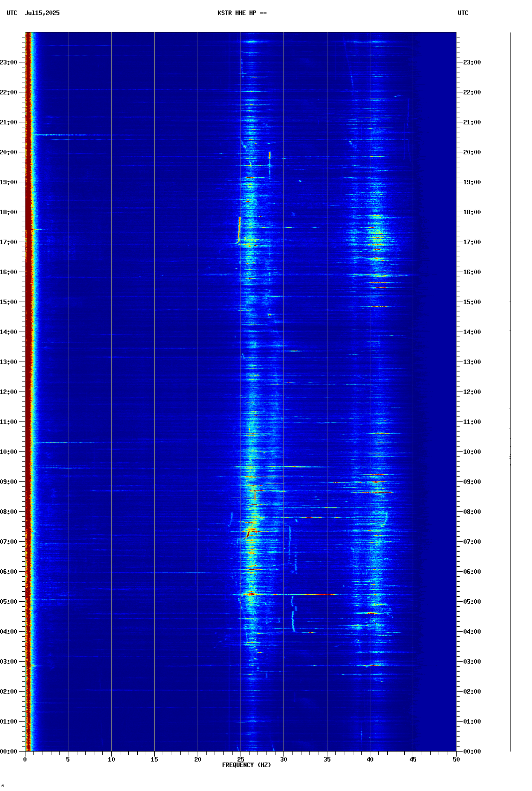Click the left axis 10:00 time label
Viewport: 532px width, 791px height.
click(x=8, y=452)
